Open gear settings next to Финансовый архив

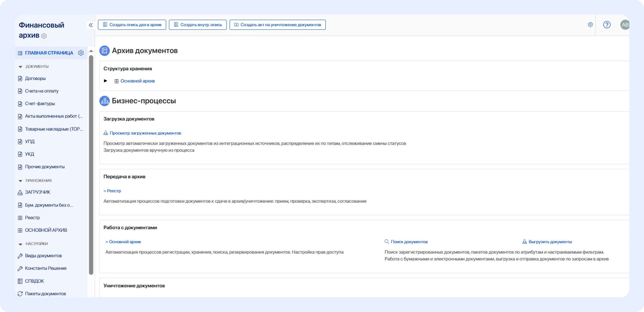pos(44,36)
